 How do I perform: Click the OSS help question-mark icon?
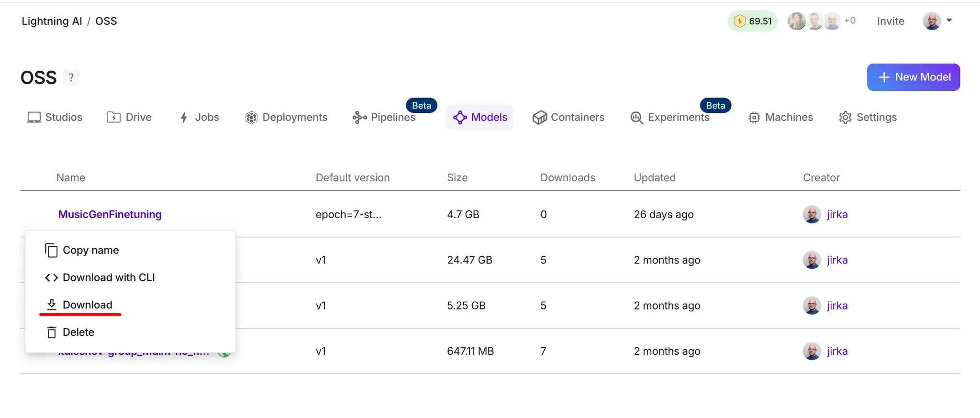point(71,77)
